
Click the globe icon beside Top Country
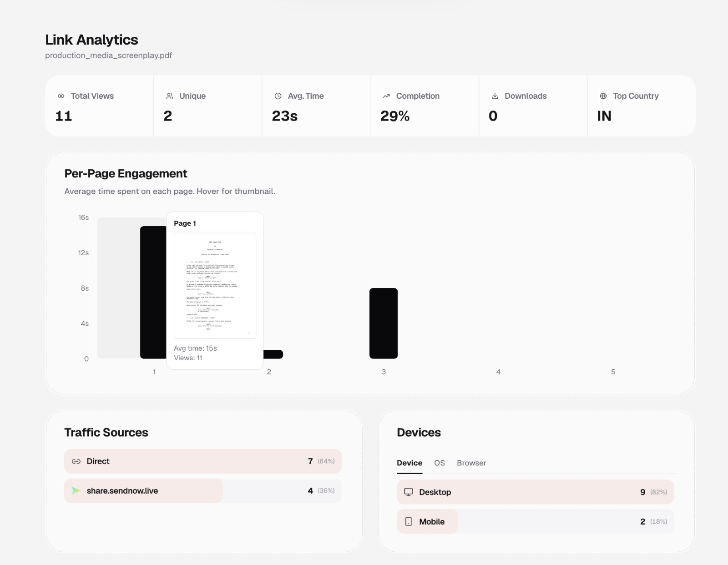tap(603, 96)
